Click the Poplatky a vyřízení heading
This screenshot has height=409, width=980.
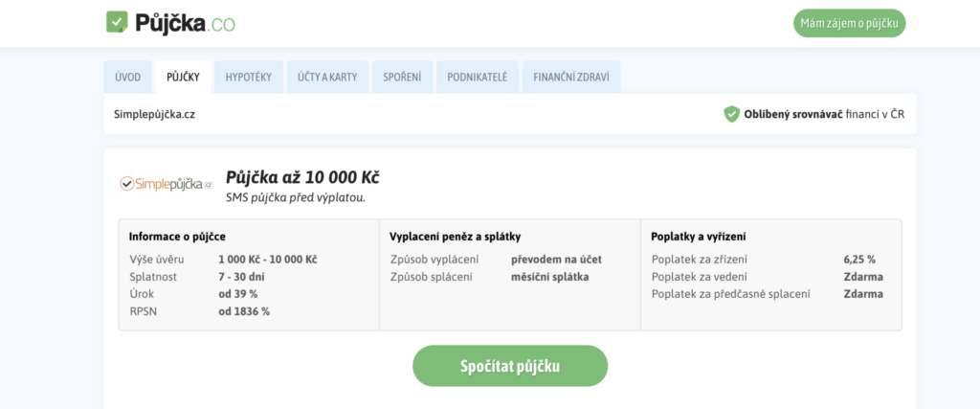[x=698, y=236]
